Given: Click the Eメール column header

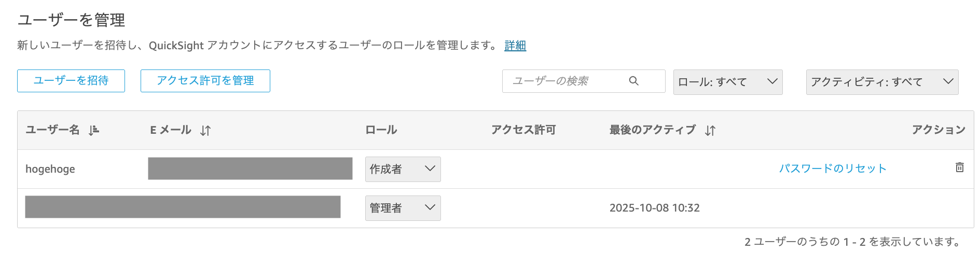Looking at the screenshot, I should coord(171,130).
